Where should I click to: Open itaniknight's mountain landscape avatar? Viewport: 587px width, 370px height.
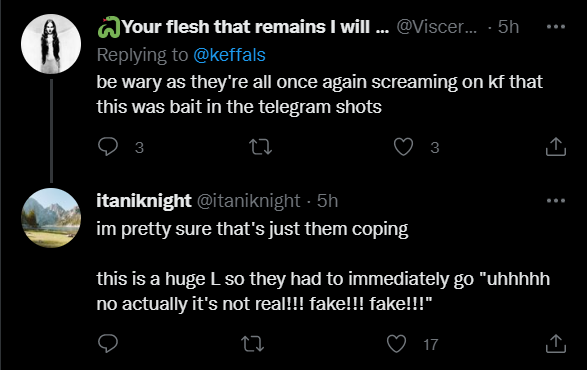51,218
